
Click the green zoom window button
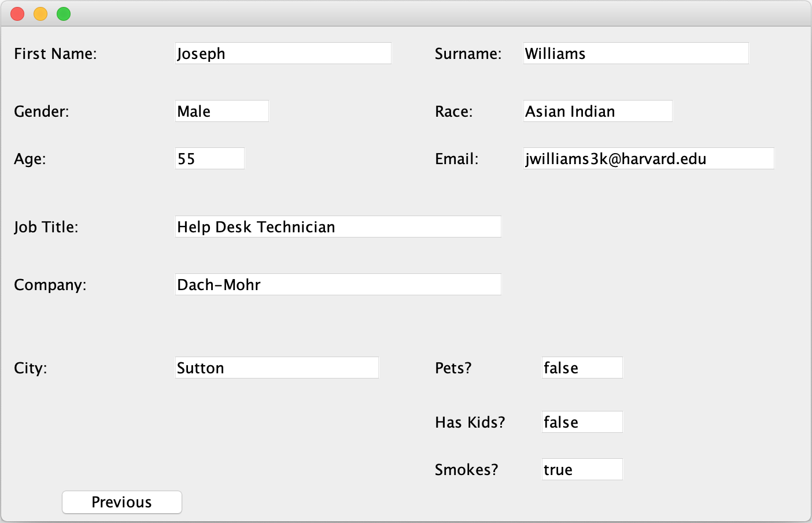click(x=63, y=13)
